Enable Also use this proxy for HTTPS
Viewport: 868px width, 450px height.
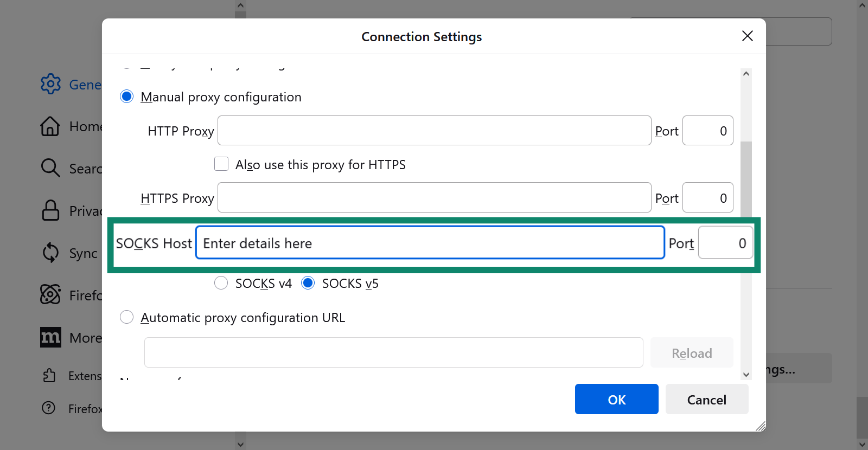(221, 164)
